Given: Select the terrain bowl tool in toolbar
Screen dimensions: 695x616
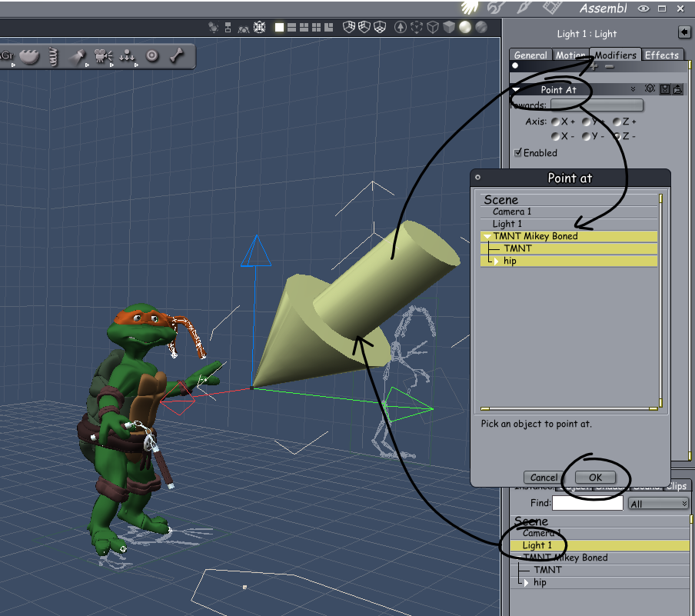Looking at the screenshot, I should point(29,57).
